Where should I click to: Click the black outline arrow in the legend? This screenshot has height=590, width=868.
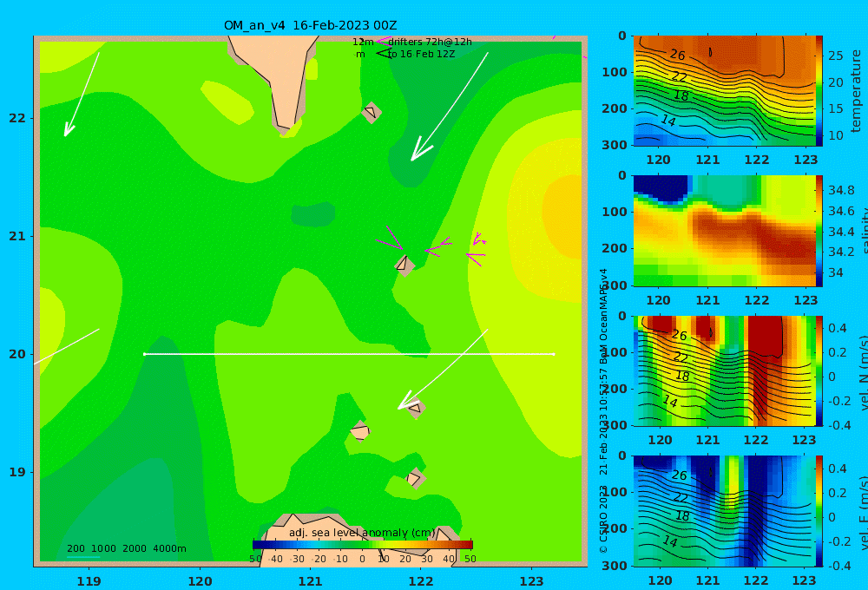click(x=384, y=53)
